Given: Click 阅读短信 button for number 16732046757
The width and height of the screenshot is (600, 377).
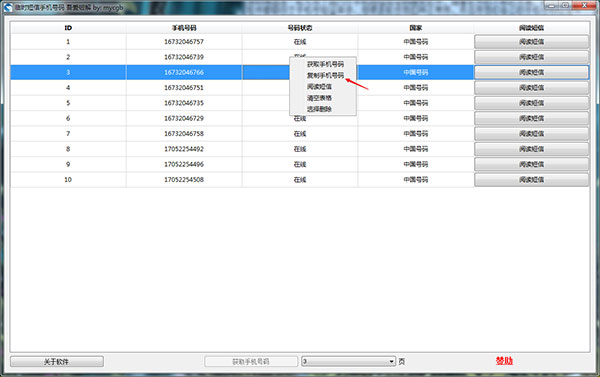Looking at the screenshot, I should coord(532,42).
